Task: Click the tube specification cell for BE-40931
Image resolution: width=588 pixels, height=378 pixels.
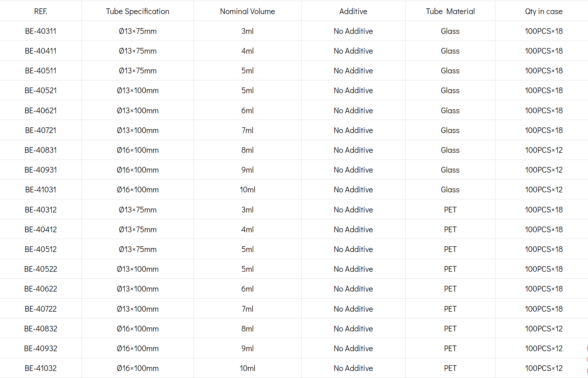Action: click(138, 170)
